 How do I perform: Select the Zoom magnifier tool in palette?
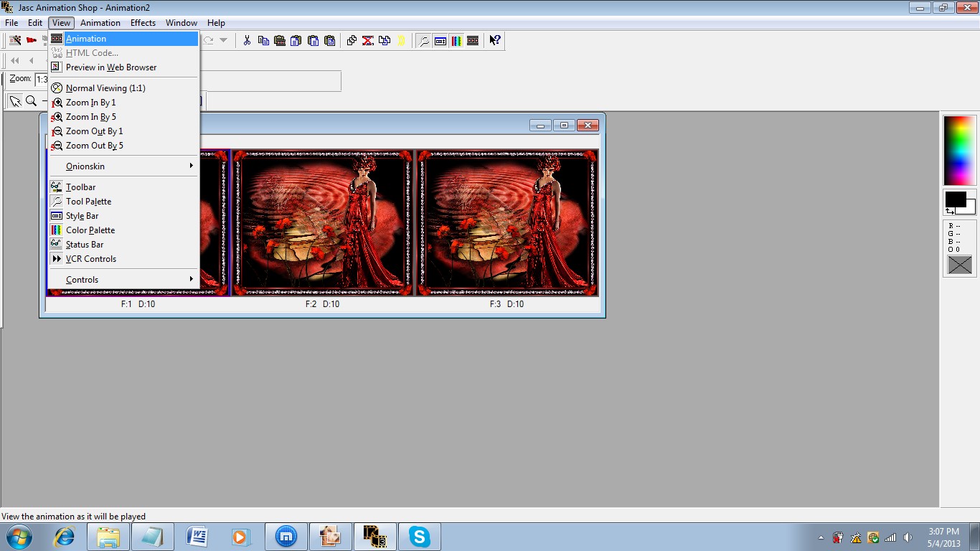point(32,101)
